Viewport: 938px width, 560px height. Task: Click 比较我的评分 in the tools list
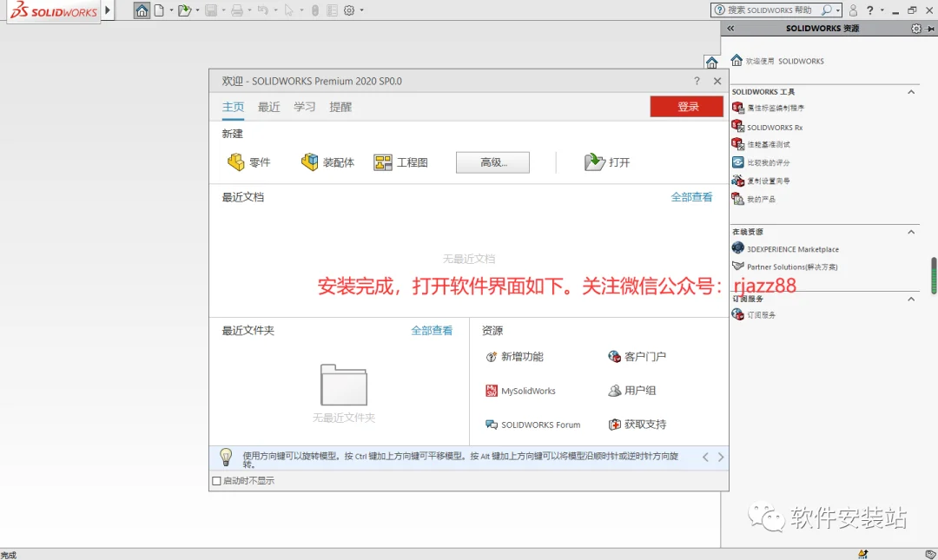click(x=762, y=162)
